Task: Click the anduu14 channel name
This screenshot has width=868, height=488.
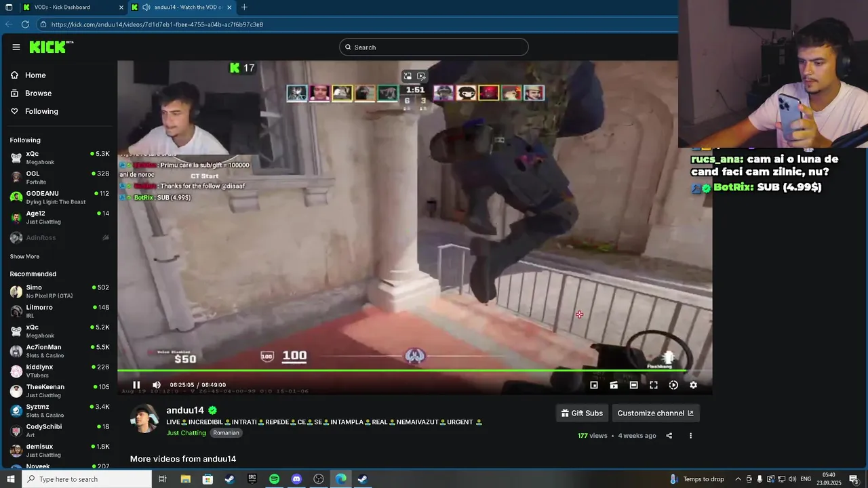Action: point(185,410)
